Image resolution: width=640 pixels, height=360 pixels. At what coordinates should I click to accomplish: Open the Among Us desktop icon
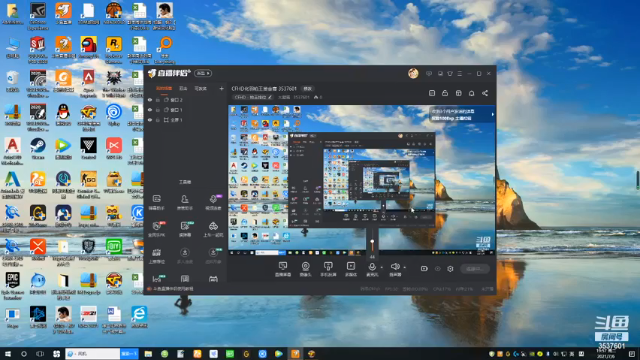click(x=88, y=47)
